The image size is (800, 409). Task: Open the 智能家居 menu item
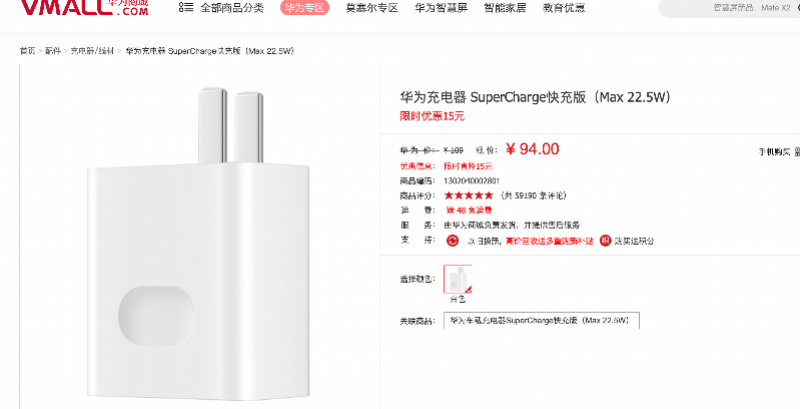(x=505, y=8)
